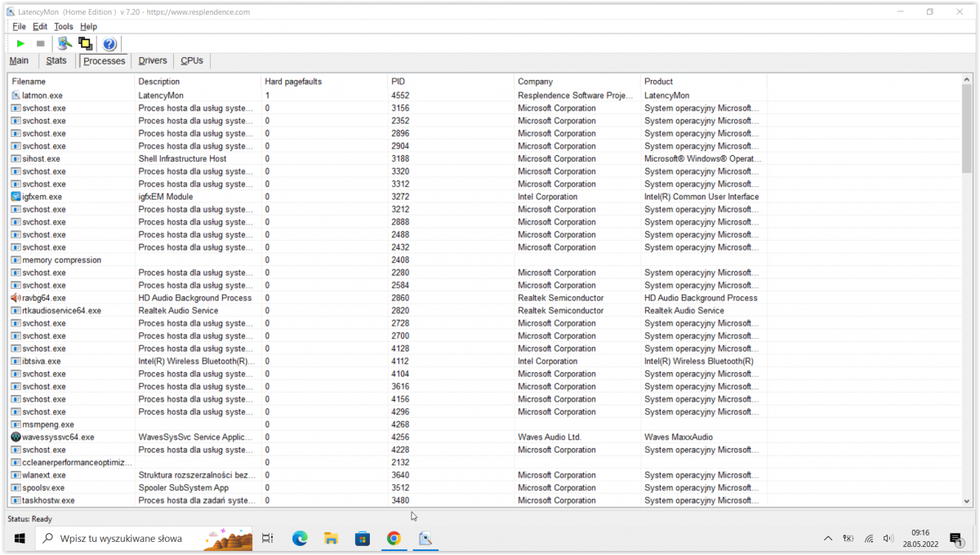Open File Explorer from taskbar
Image resolution: width=980 pixels, height=555 pixels.
coord(331,539)
